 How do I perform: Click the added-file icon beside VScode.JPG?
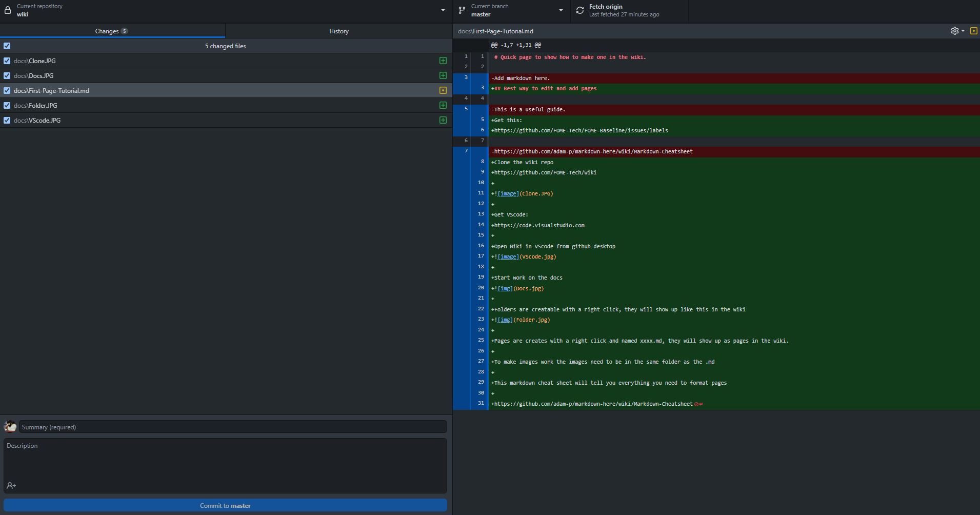(x=443, y=120)
